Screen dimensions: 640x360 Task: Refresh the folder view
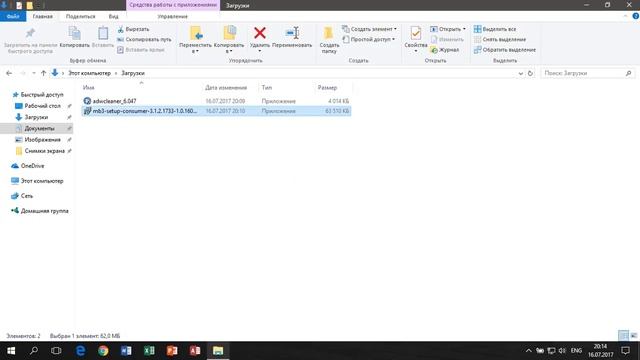pyautogui.click(x=530, y=73)
